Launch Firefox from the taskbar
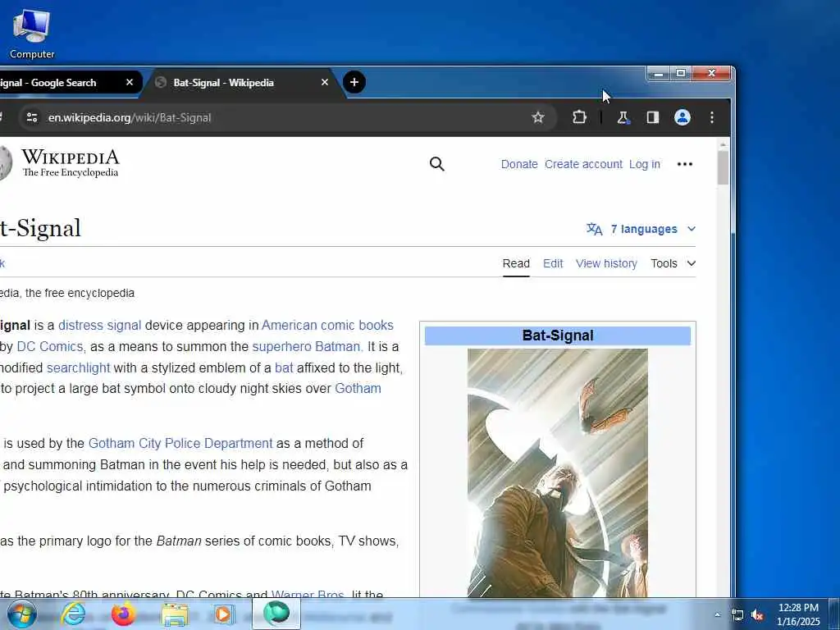840x630 pixels. (123, 614)
